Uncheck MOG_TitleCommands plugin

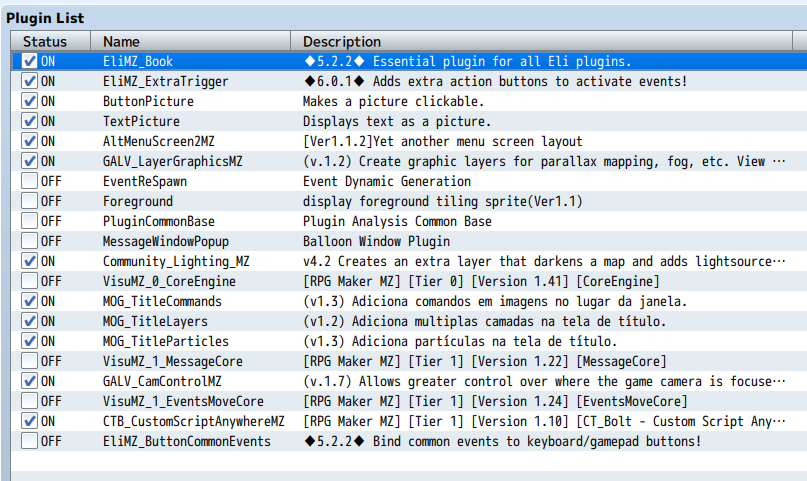(29, 301)
